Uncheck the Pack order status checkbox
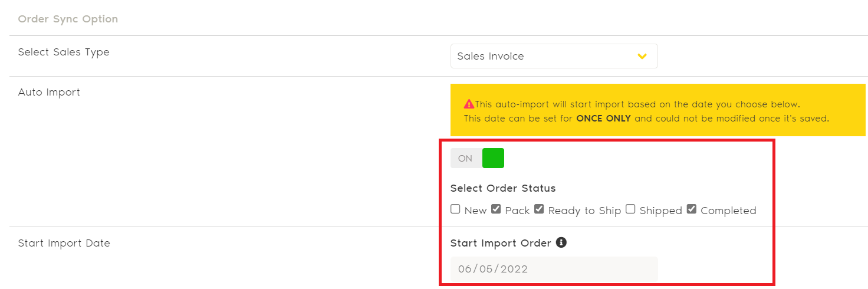 [496, 209]
